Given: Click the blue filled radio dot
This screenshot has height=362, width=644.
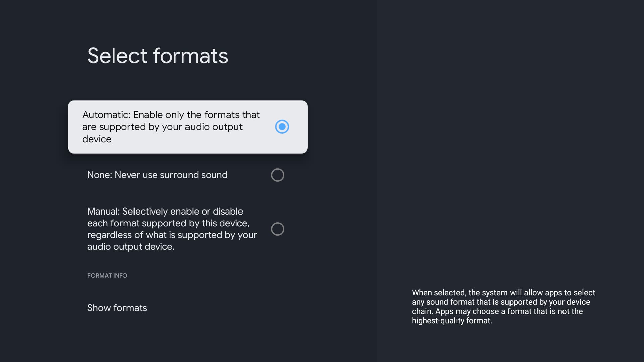Looking at the screenshot, I should point(282,127).
